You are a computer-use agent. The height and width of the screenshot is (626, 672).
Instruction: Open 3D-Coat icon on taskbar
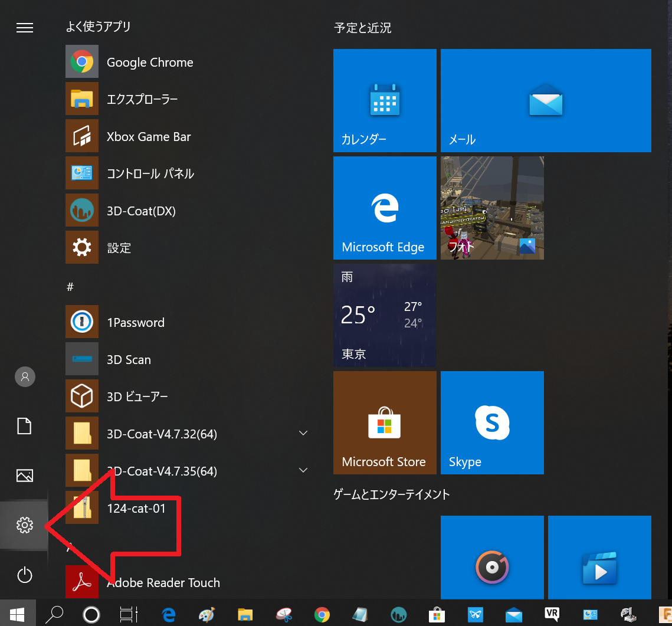(x=399, y=615)
